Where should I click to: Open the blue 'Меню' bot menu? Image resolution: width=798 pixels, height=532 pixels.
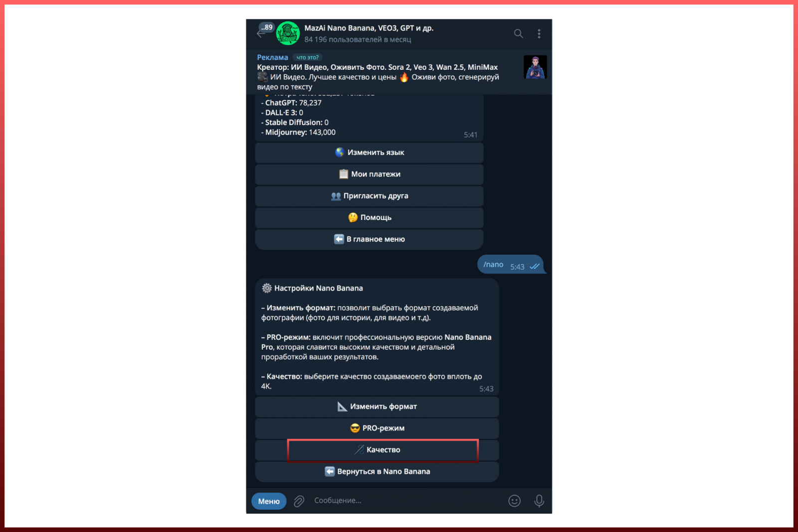click(269, 501)
